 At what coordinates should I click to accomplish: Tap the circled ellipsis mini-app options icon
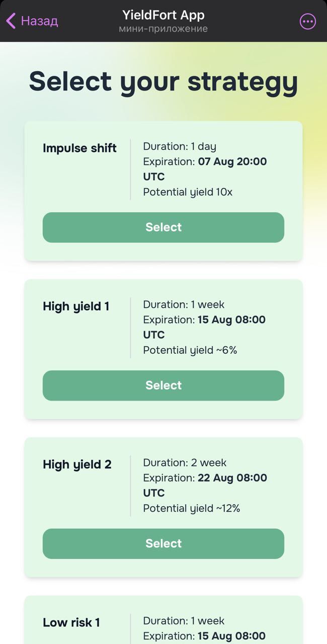(307, 21)
